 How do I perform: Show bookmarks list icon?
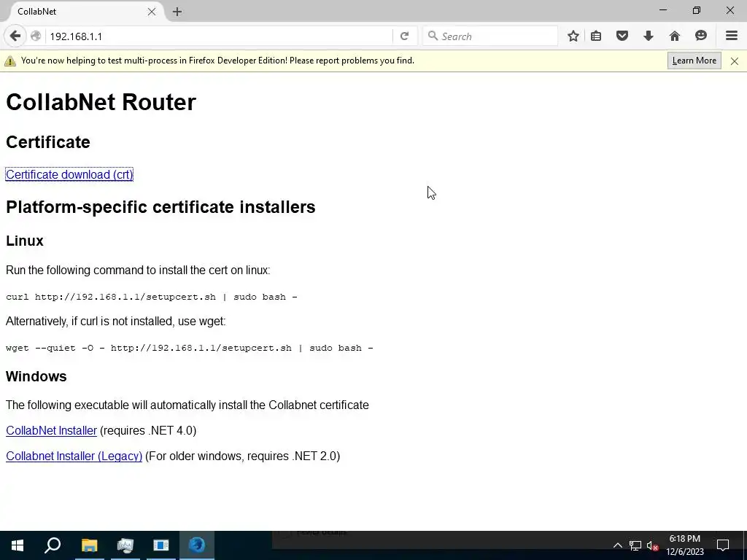pos(596,36)
